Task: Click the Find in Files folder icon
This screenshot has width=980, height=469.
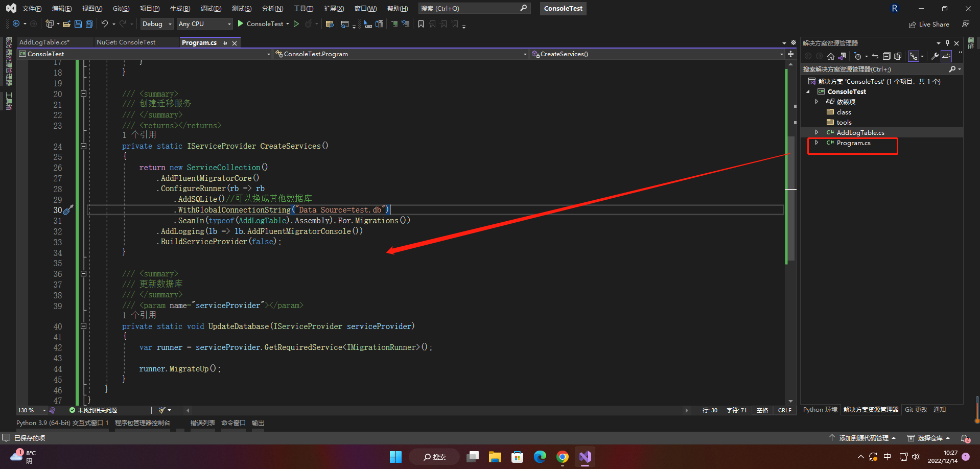Action: tap(330, 24)
